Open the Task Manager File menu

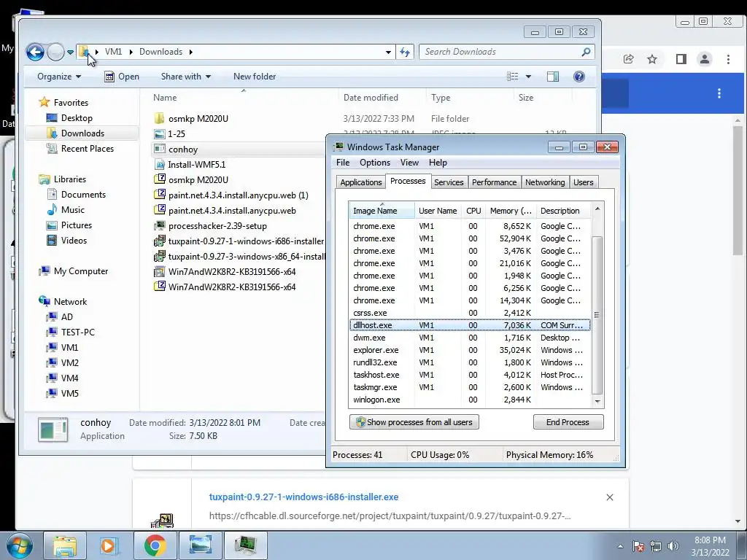pos(343,163)
